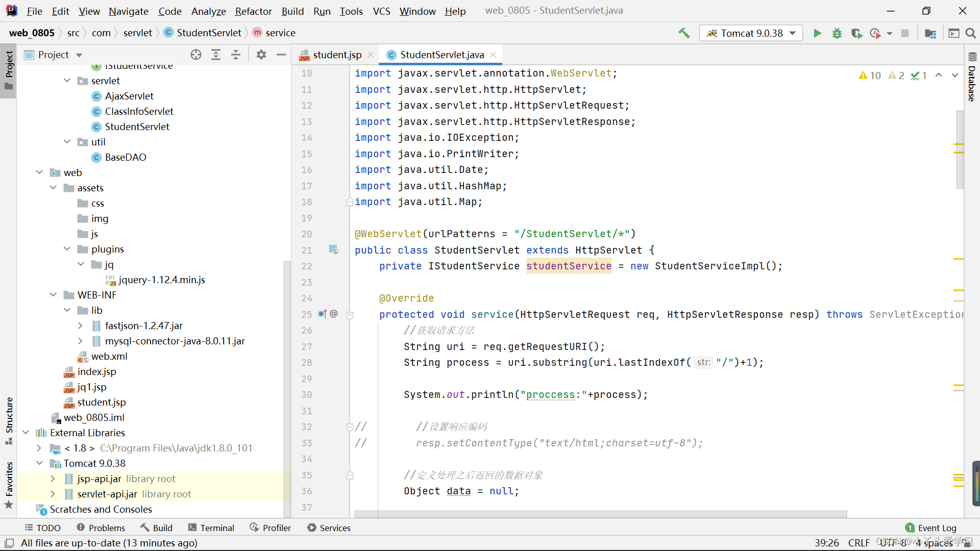The width and height of the screenshot is (980, 551).
Task: Collapse the Tomcat 9.0.38 library node
Action: tap(39, 463)
